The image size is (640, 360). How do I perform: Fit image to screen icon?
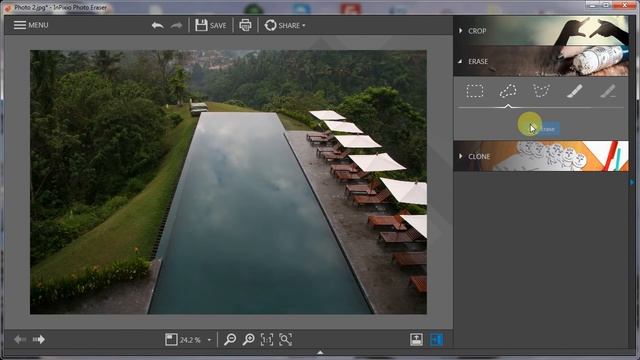[x=285, y=340]
